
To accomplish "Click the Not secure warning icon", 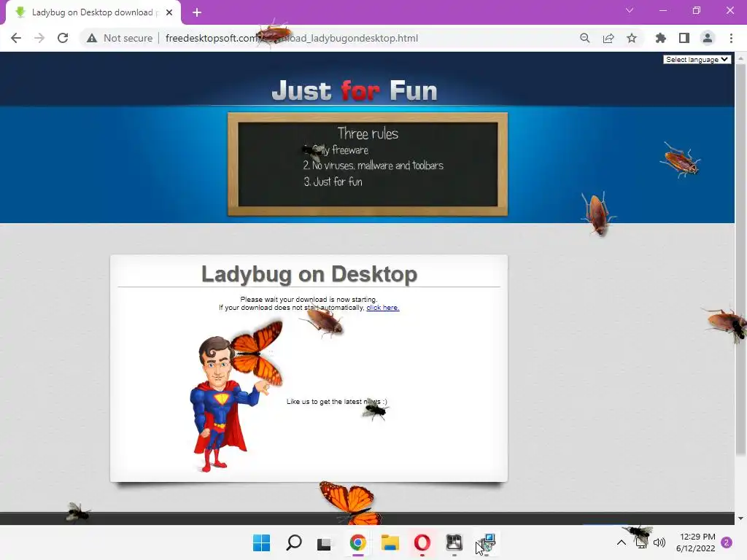I will [92, 38].
